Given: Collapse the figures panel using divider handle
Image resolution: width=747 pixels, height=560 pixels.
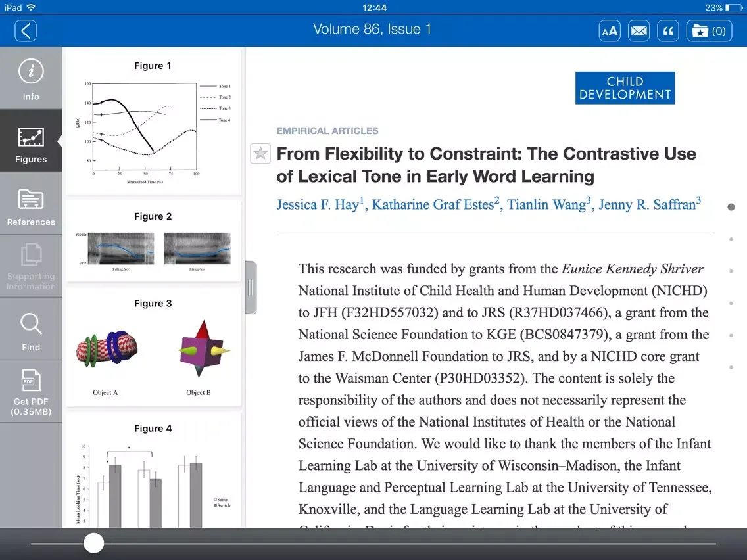Looking at the screenshot, I should 251,287.
